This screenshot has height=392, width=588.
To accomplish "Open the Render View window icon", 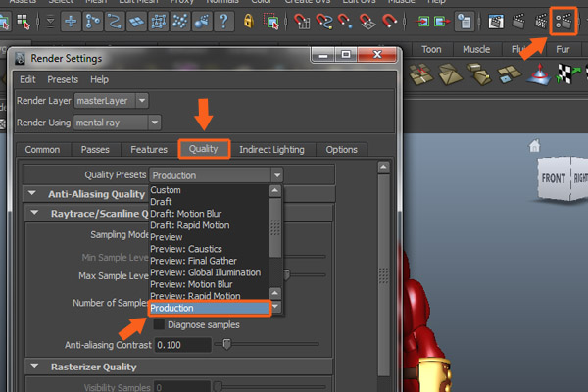I will tap(496, 22).
